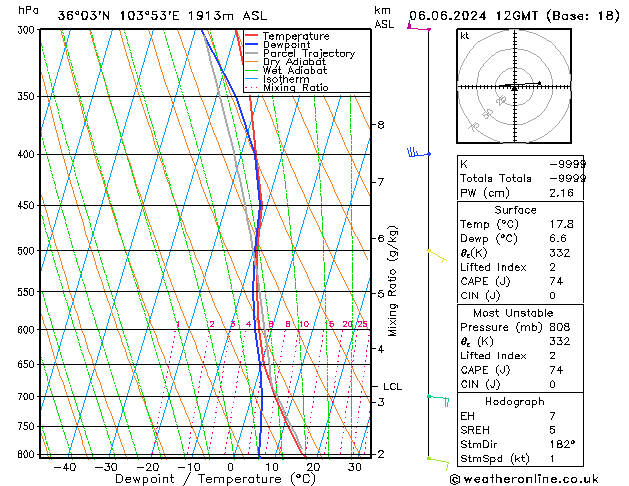Click the 'LCL' marker on altitude axis
Screen dimensions: 629x486
click(392, 387)
